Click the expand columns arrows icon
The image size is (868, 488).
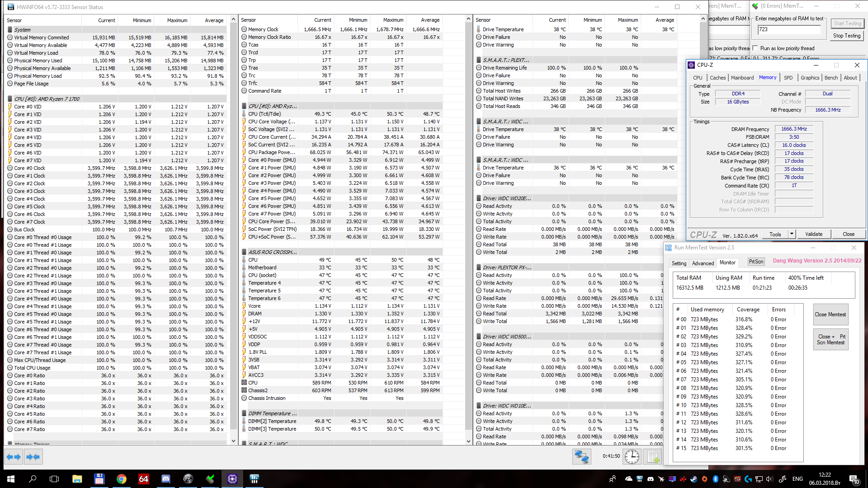click(x=14, y=457)
